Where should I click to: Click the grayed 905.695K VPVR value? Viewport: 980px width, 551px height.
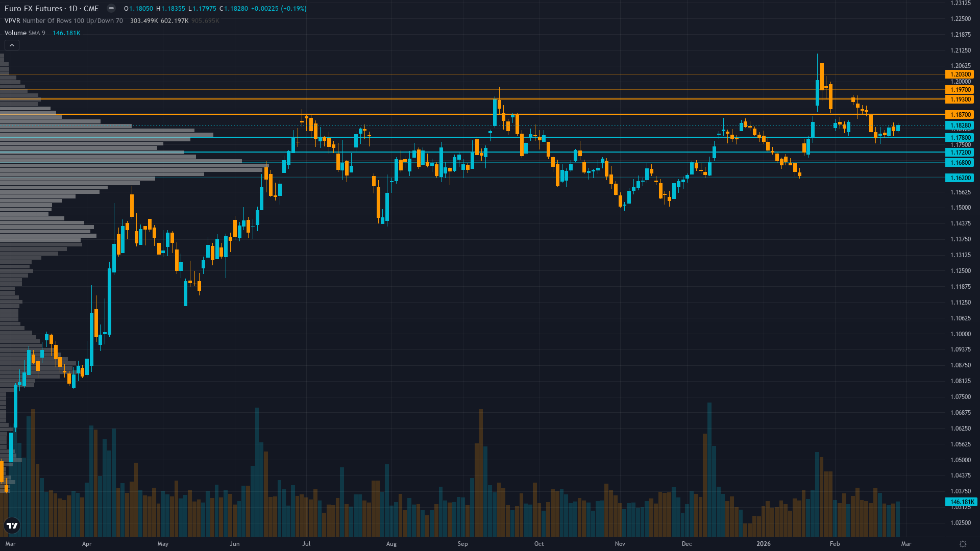point(205,21)
